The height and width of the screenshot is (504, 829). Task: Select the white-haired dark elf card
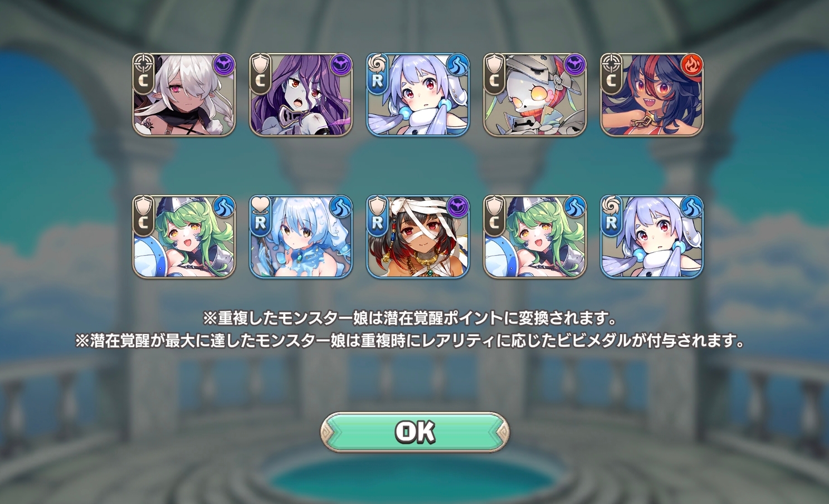[x=184, y=95]
